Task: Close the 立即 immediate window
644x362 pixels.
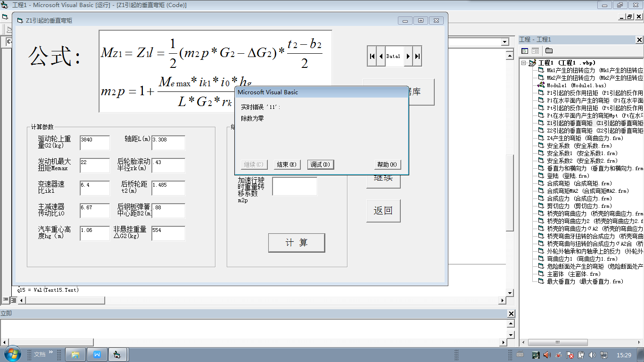Action: 512,313
